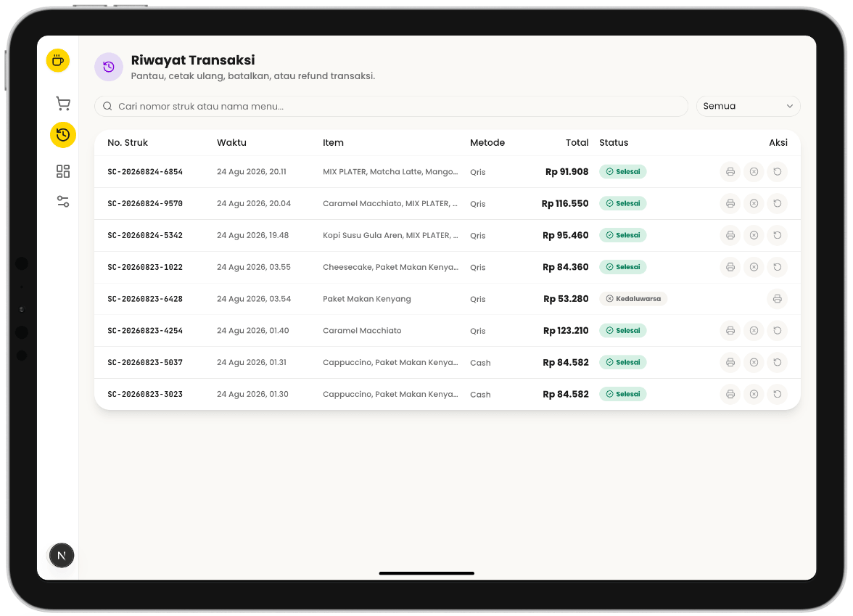
Task: Open the settings sliders sidebar icon
Action: point(63,202)
